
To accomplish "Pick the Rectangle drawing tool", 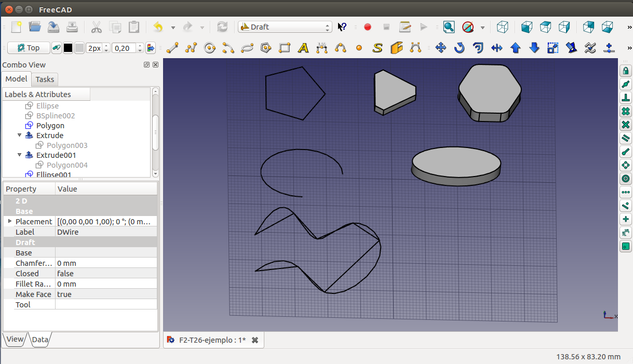I will (285, 48).
